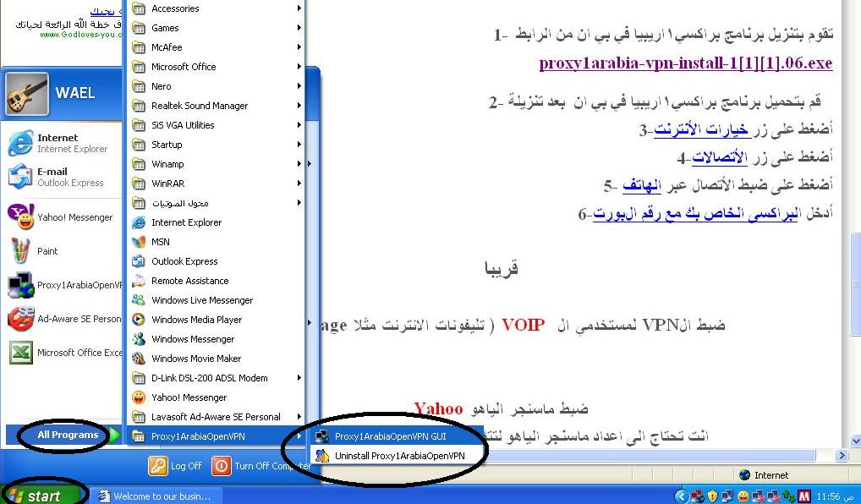861x504 pixels.
Task: Click the Log Off key icon
Action: click(157, 466)
